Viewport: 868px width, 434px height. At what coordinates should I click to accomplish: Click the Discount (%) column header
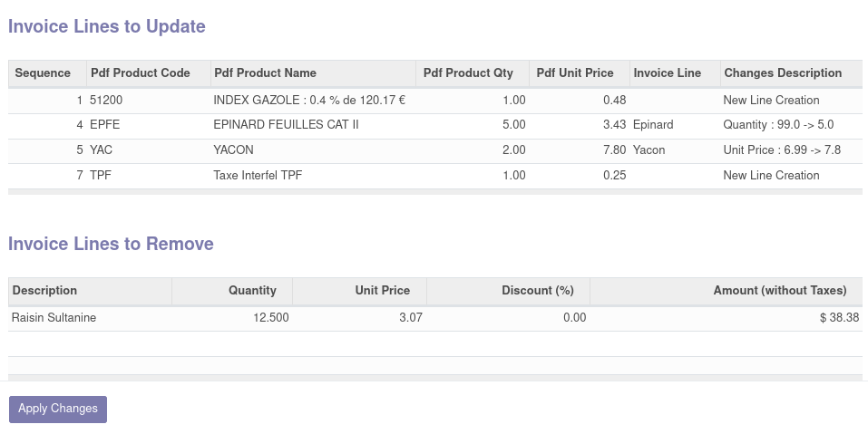coord(538,291)
